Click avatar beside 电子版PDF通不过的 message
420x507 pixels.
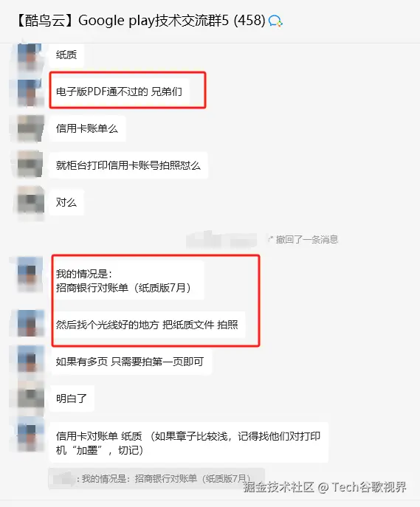(x=30, y=92)
